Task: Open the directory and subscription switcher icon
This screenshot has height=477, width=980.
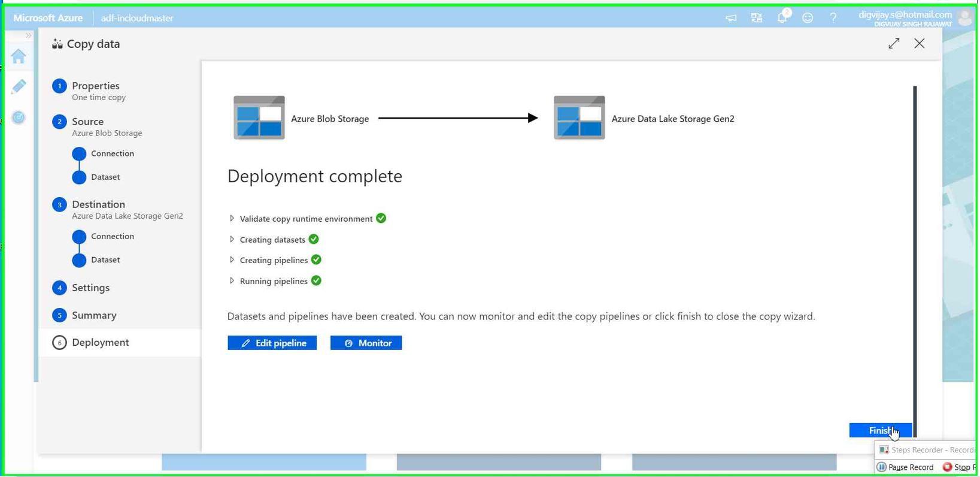Action: (x=757, y=18)
